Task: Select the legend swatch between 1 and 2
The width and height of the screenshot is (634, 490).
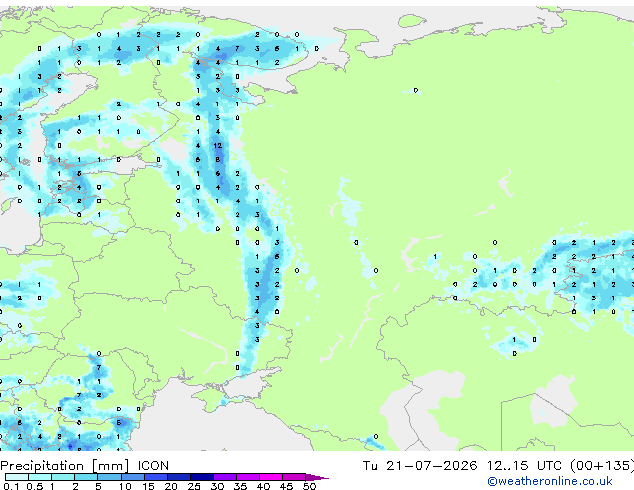Action: [63, 477]
